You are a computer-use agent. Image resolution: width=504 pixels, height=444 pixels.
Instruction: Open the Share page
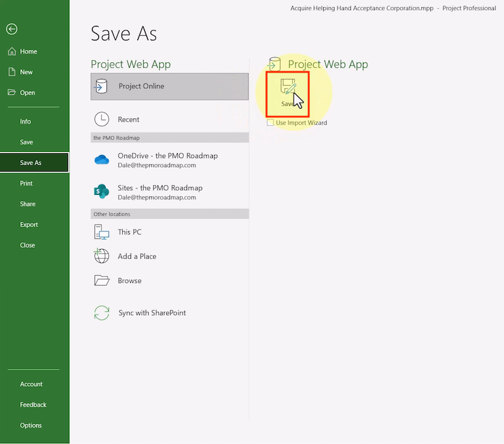(x=27, y=204)
